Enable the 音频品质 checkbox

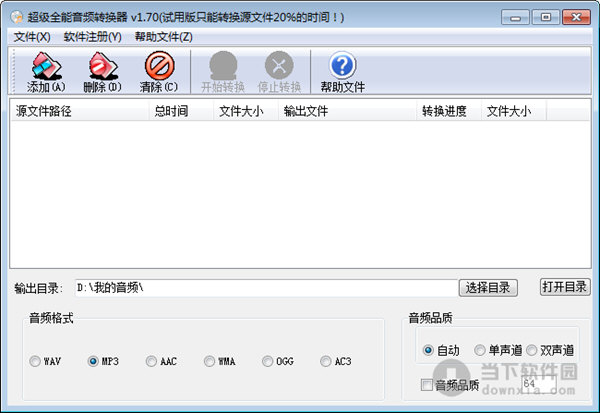tap(427, 385)
